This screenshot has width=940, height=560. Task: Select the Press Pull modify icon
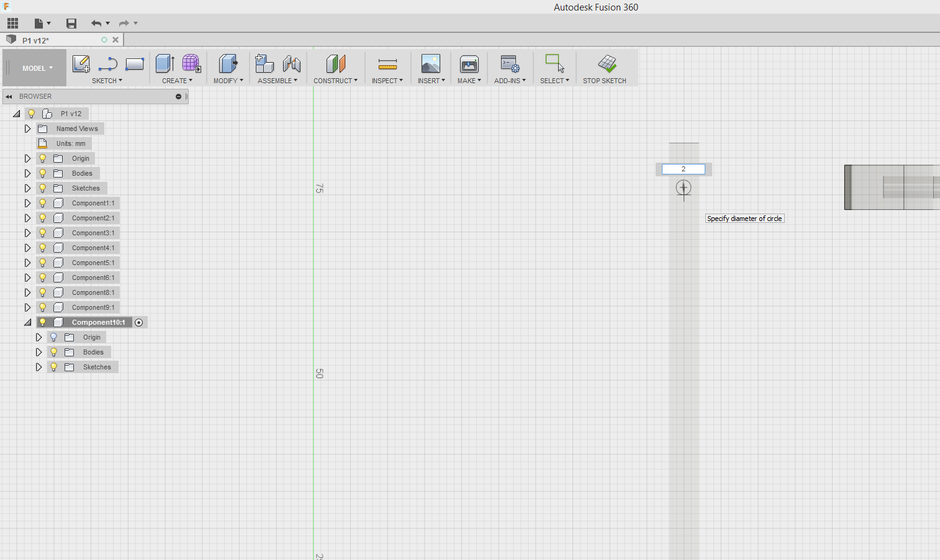click(228, 63)
